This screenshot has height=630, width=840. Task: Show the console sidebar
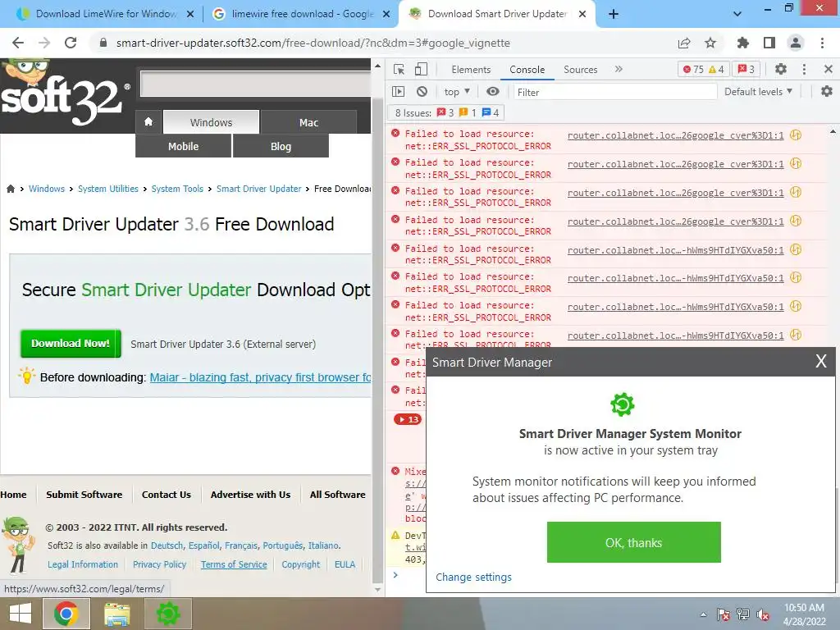tap(398, 92)
